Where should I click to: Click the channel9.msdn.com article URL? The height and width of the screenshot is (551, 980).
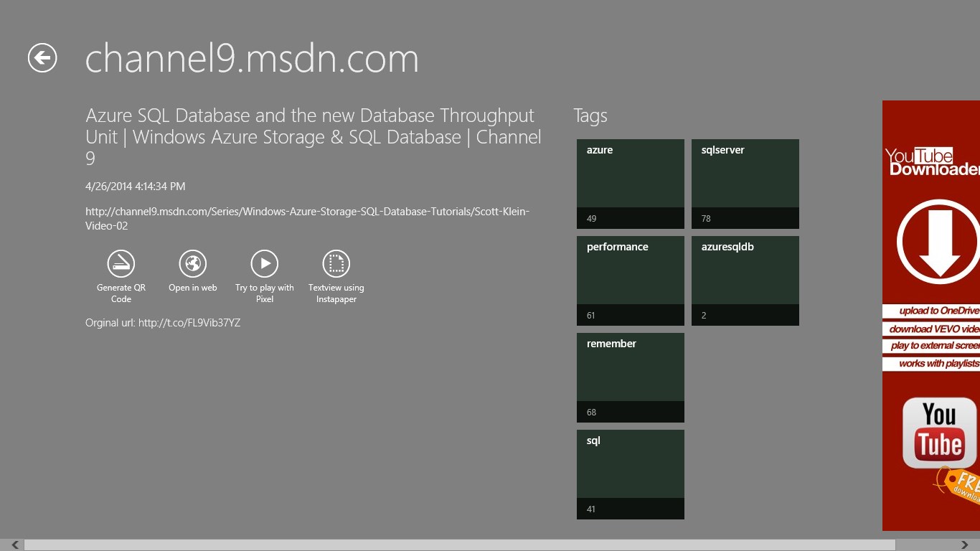pos(307,219)
